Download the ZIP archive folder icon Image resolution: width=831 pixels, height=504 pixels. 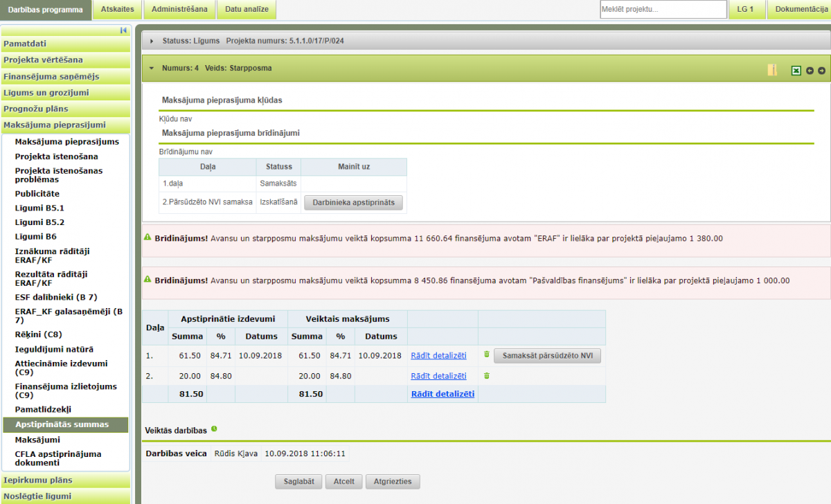[772, 70]
